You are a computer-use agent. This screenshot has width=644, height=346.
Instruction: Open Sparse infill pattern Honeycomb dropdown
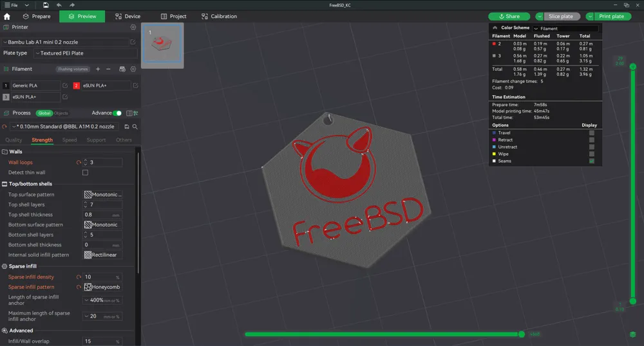pyautogui.click(x=102, y=287)
